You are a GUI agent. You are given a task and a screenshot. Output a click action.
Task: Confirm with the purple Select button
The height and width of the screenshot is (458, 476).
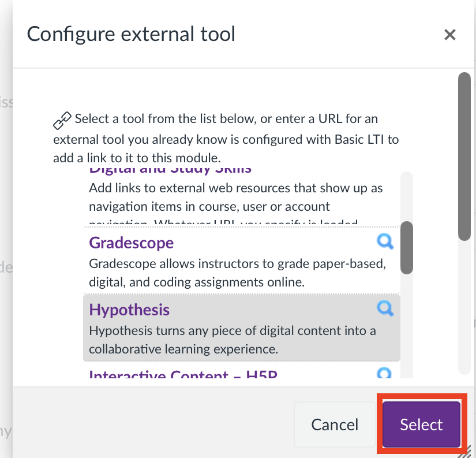pyautogui.click(x=421, y=425)
